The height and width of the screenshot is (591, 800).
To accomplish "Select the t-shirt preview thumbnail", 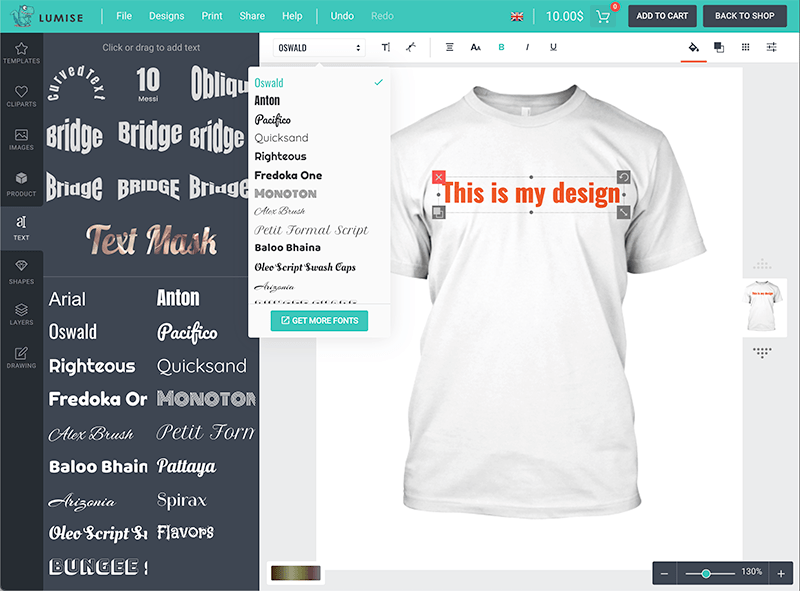I will [765, 306].
